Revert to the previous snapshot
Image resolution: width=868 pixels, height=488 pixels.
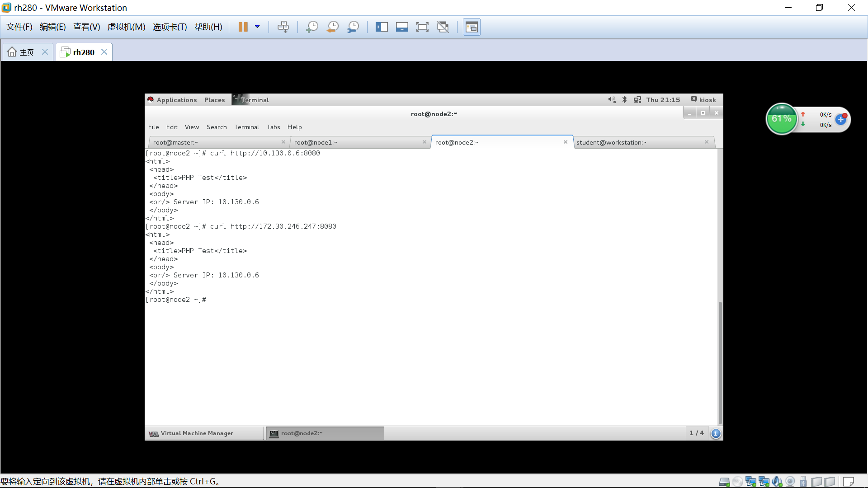coord(333,27)
